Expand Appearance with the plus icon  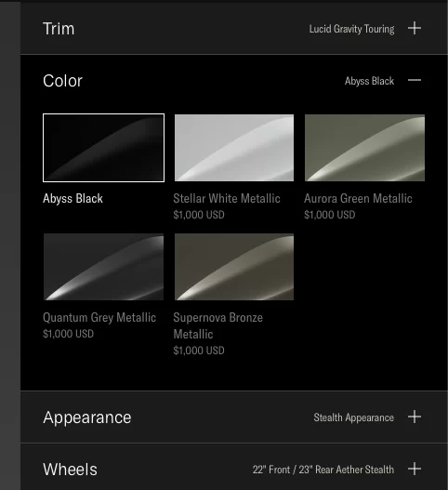point(415,417)
